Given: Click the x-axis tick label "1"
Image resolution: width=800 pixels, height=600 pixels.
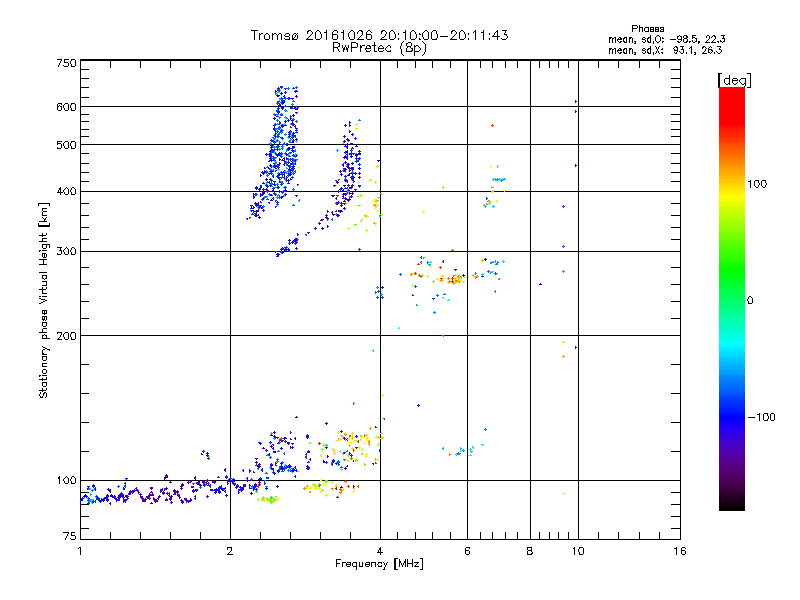Looking at the screenshot, I should pos(80,551).
